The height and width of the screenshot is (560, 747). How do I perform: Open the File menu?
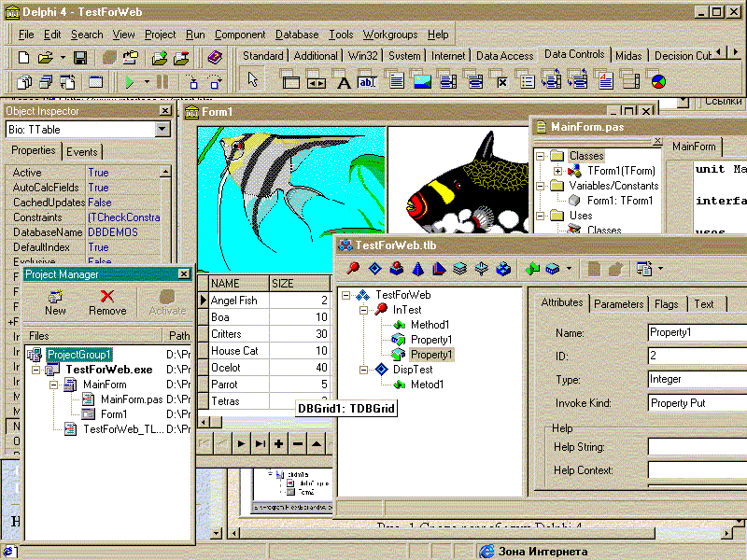[26, 35]
